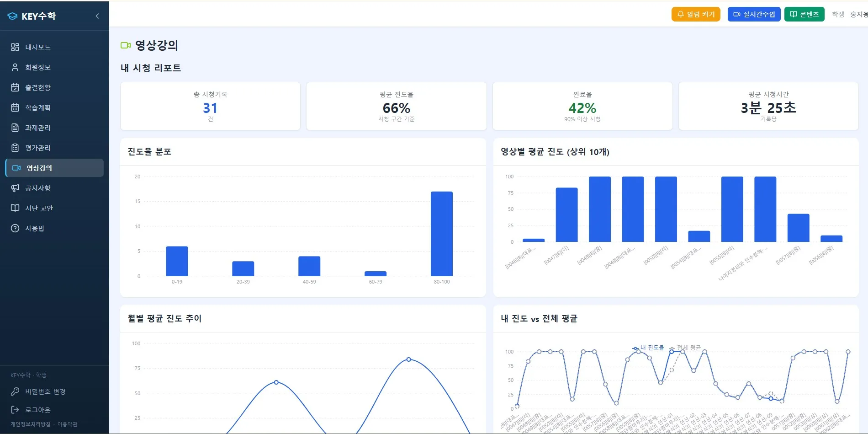Click the 내 진도 vs 전체 평균 title
Image resolution: width=868 pixels, height=434 pixels.
[x=539, y=318]
